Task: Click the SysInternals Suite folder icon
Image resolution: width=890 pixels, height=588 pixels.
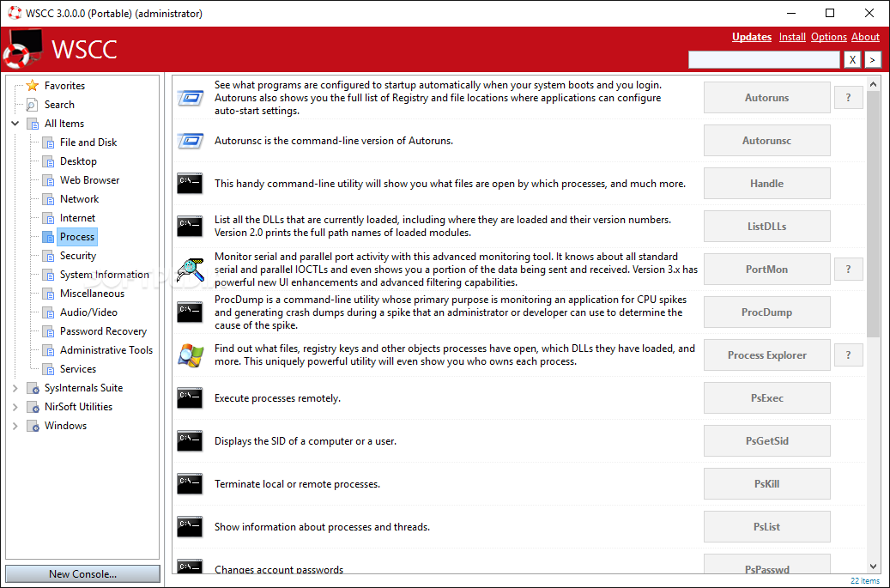Action: [33, 388]
